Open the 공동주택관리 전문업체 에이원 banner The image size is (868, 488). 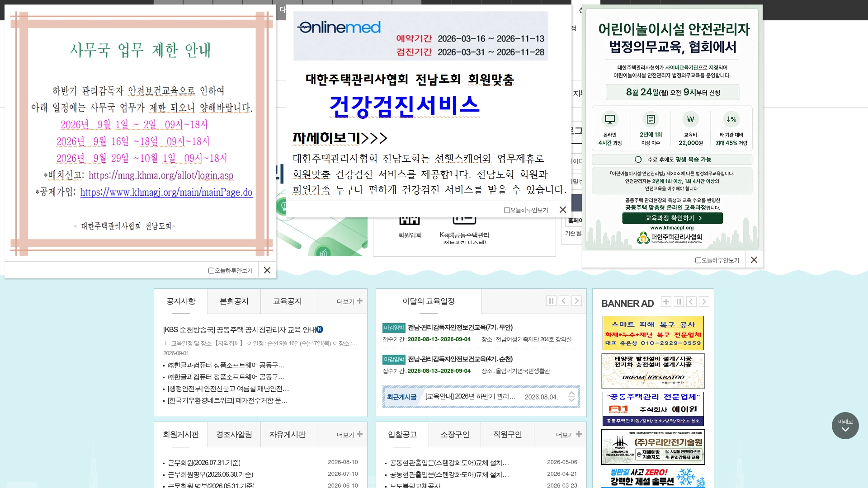pos(653,409)
